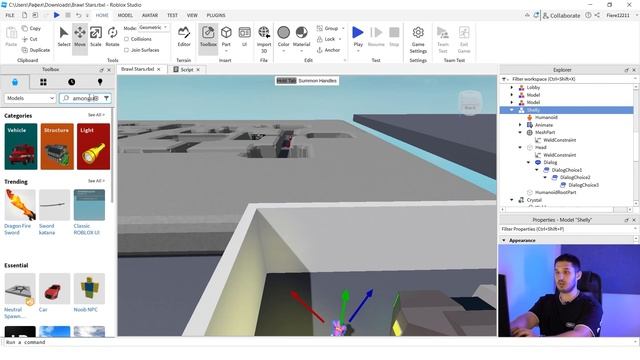Collapse the Shelly model in Explorer
Viewport: 640px width, 360px height.
pos(512,110)
